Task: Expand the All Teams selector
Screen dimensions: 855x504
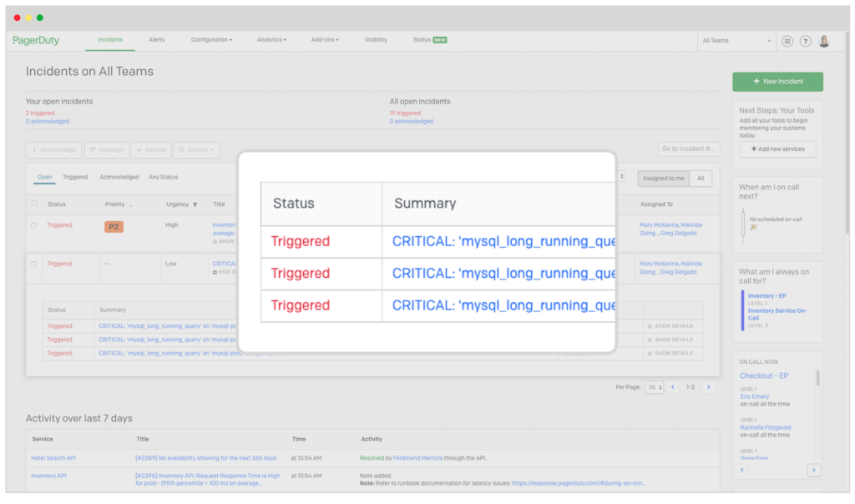Action: click(736, 41)
